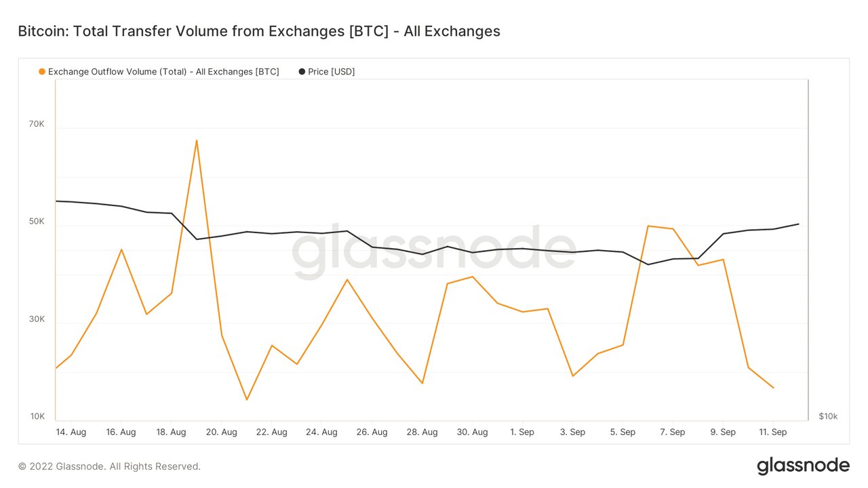Click the chart title text

(x=259, y=31)
